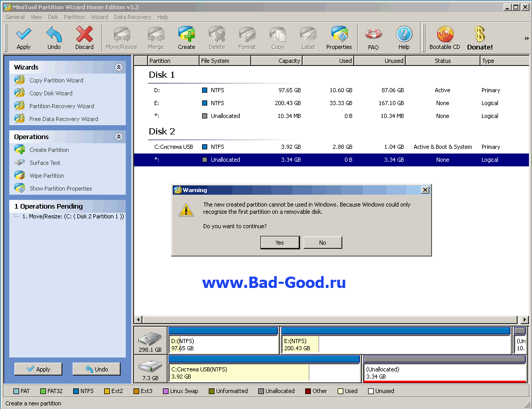Select the D: NTFS partition row
The image size is (532, 409).
(x=331, y=90)
